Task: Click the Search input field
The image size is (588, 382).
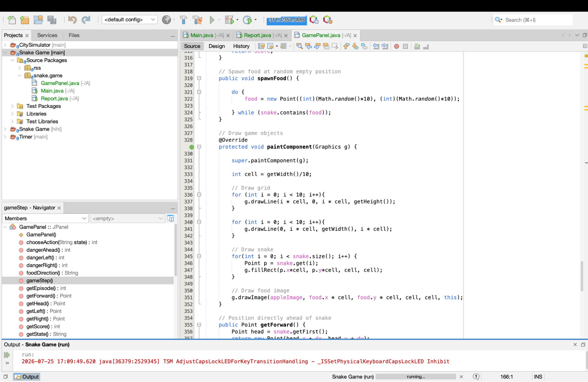Action: point(538,20)
